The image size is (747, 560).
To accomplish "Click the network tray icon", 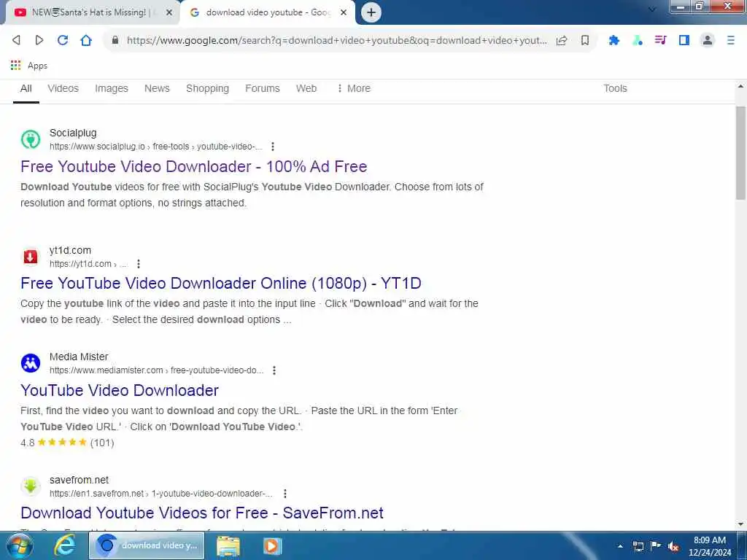I will coord(638,546).
